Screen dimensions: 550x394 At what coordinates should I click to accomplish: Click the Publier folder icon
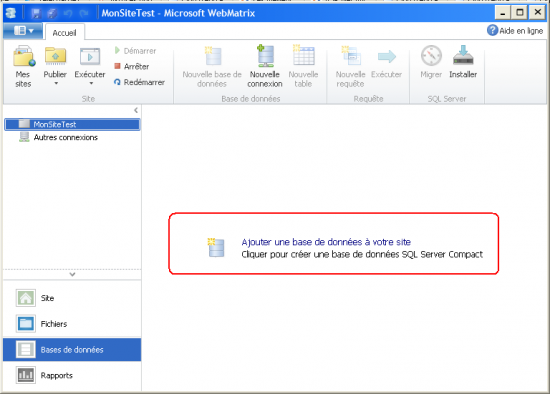[55, 56]
